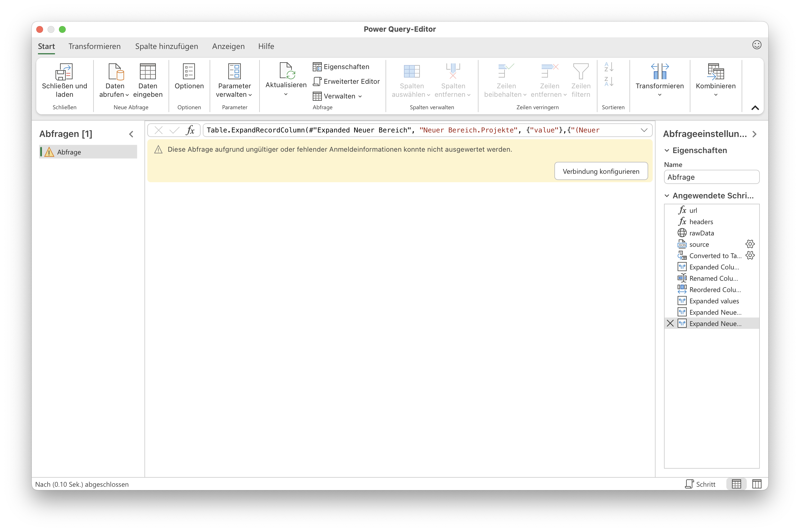The image size is (800, 532).
Task: Collapse the Abfragen pane chevron
Action: pyautogui.click(x=131, y=134)
